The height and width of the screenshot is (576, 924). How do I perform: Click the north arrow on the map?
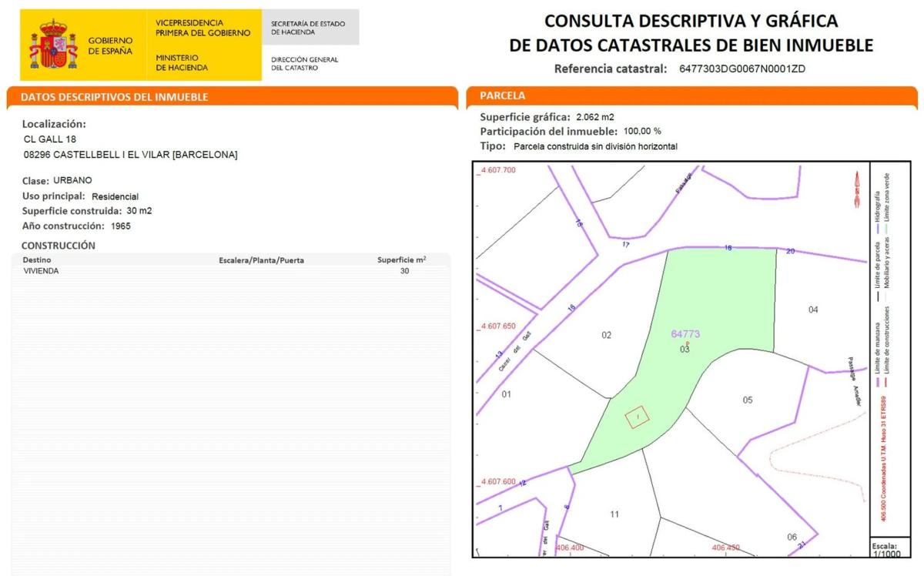855,189
